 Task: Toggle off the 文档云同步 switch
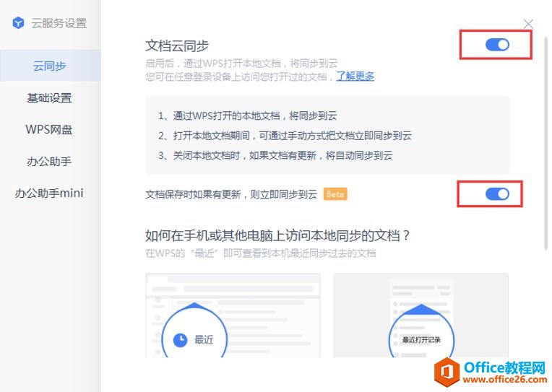click(497, 45)
